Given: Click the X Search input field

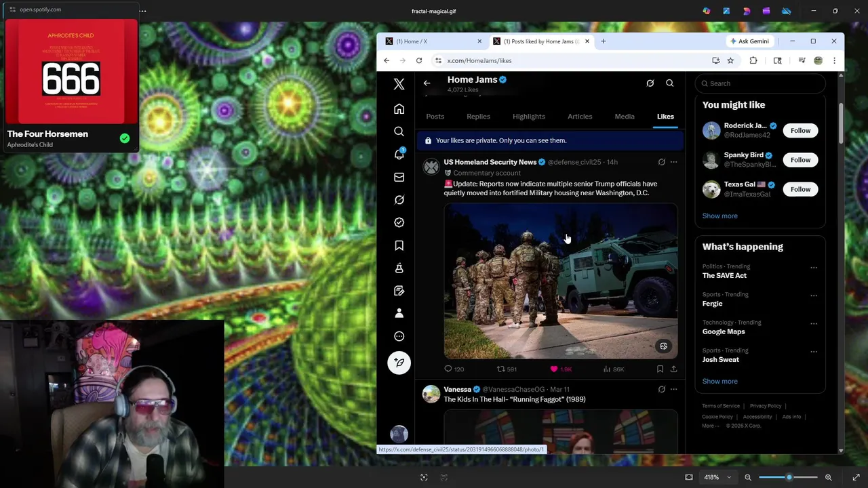Looking at the screenshot, I should pyautogui.click(x=759, y=83).
